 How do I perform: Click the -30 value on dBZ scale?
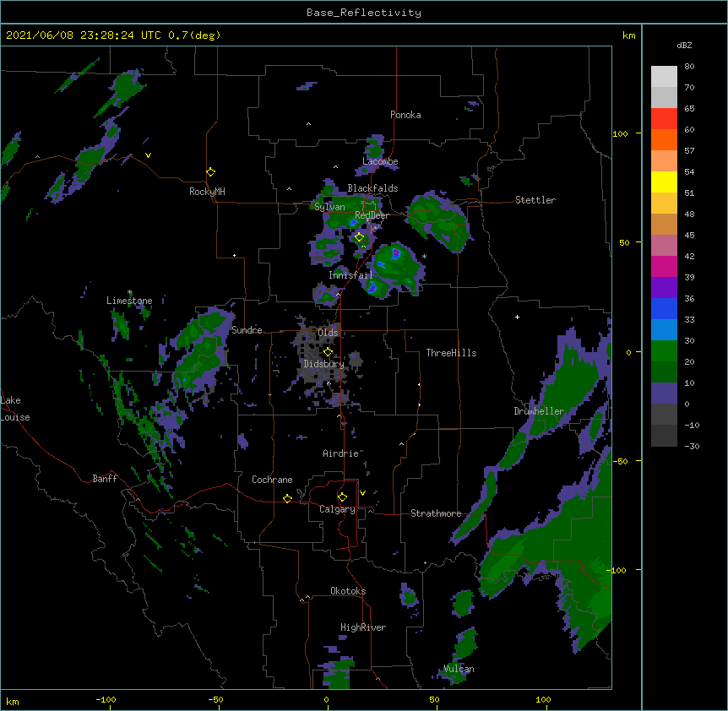click(692, 447)
